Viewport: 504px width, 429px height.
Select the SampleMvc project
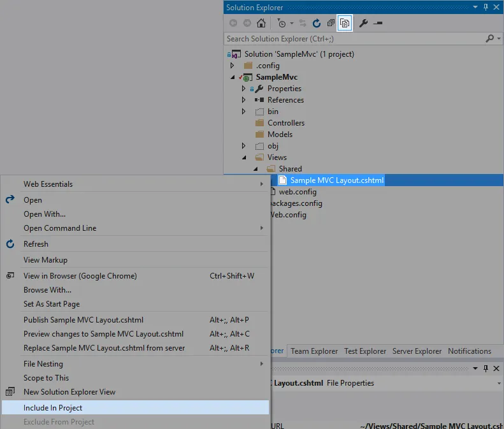click(277, 77)
